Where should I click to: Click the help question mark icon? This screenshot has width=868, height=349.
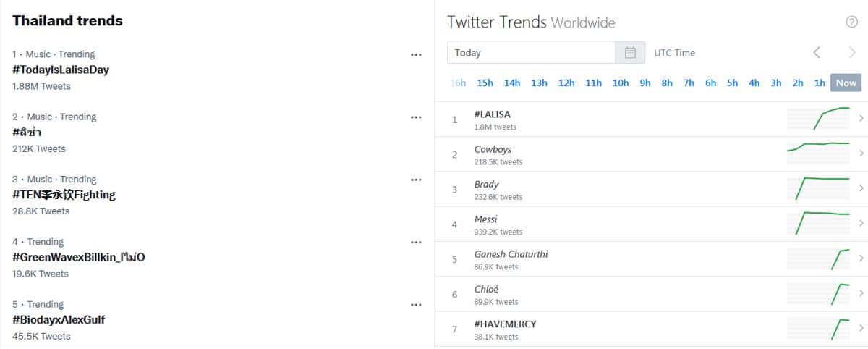851,22
